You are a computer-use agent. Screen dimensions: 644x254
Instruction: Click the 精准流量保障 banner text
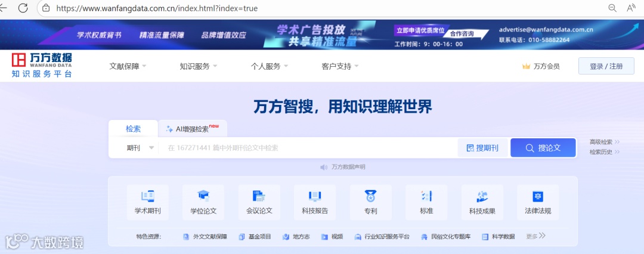point(162,35)
